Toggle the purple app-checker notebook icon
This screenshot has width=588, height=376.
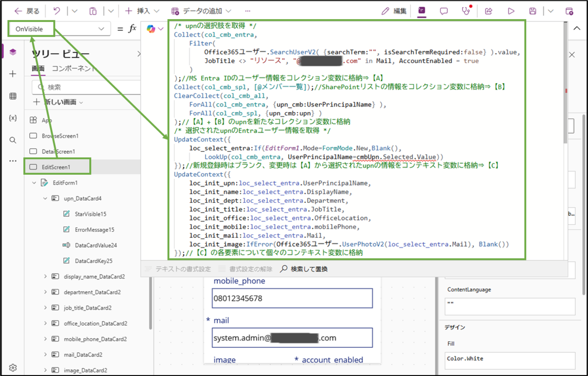(422, 11)
